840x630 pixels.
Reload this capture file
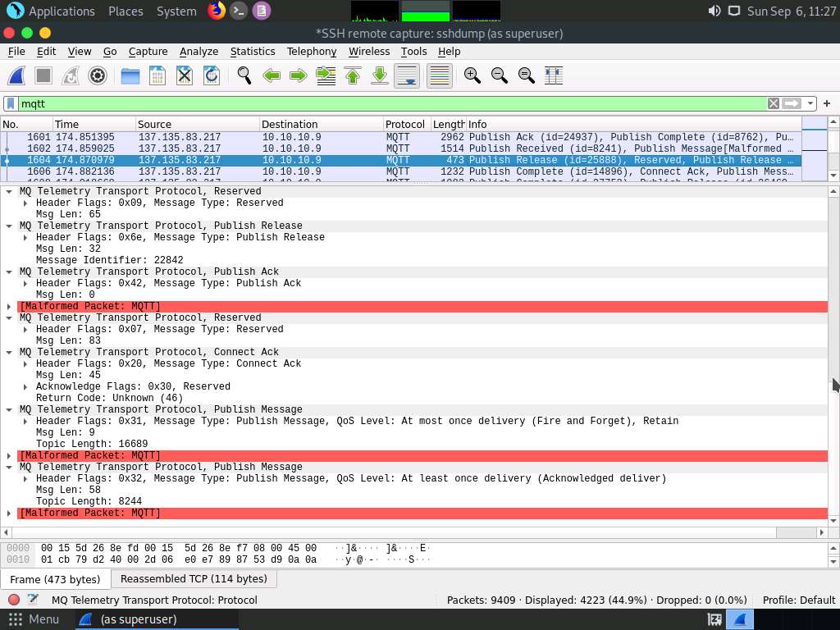[x=211, y=75]
